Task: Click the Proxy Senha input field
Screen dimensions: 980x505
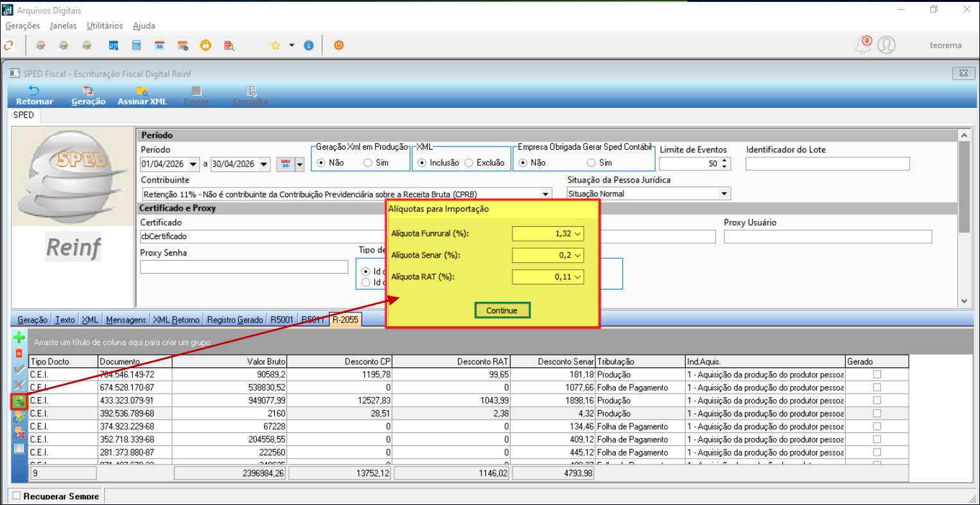Action: pyautogui.click(x=244, y=267)
